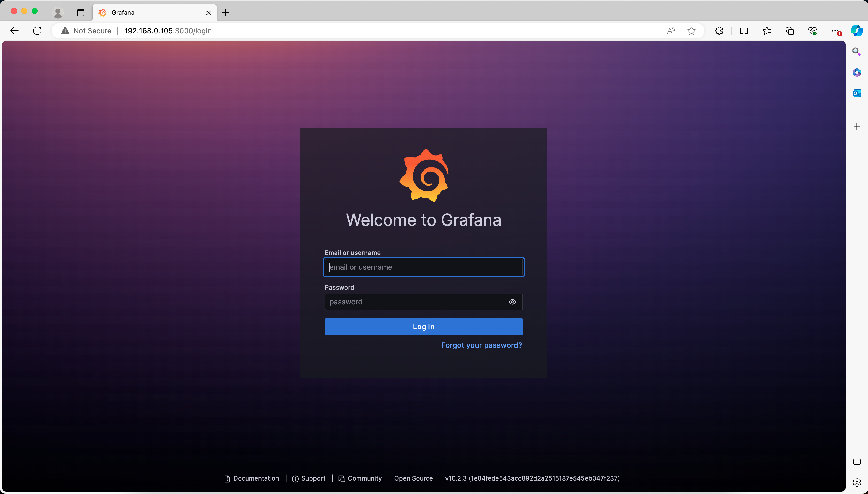The height and width of the screenshot is (494, 868).
Task: Open the Extensions puzzle icon
Action: (719, 30)
